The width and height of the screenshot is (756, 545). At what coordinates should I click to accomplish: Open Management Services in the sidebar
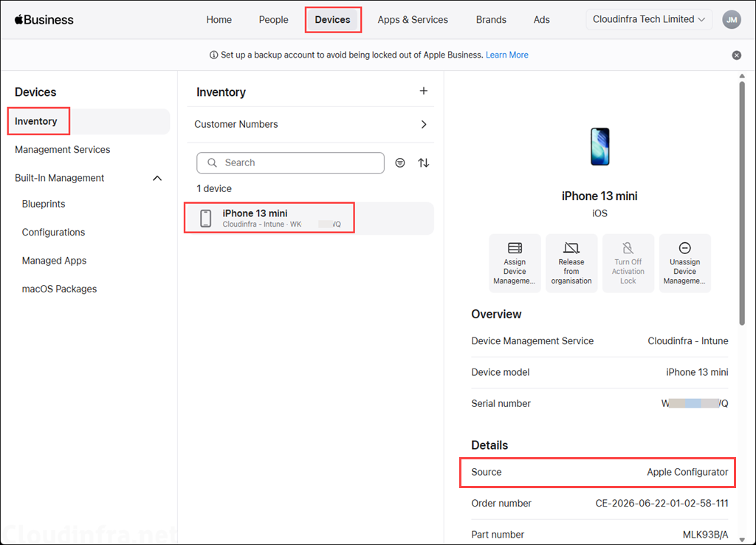pos(62,150)
